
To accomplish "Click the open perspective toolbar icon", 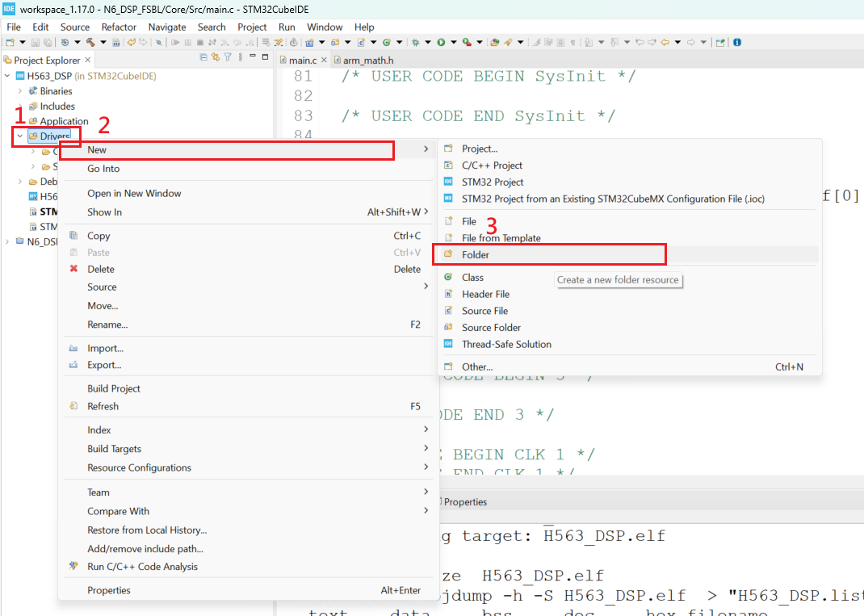I will click(x=720, y=43).
